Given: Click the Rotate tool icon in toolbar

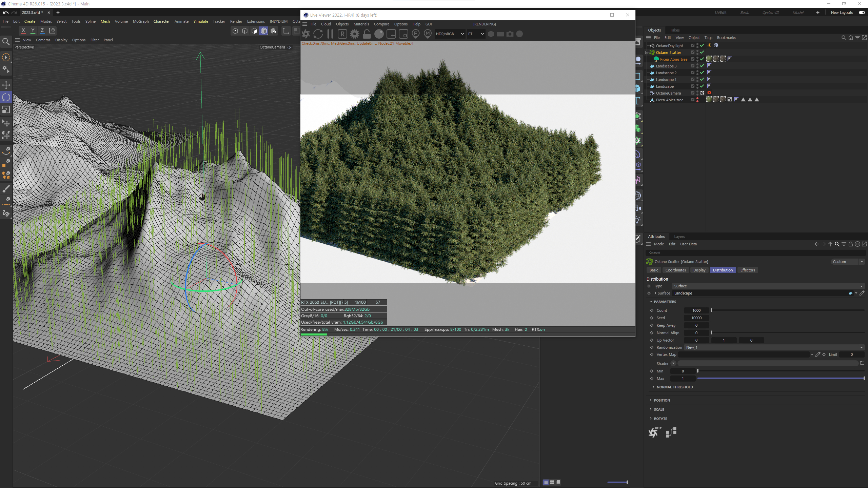Looking at the screenshot, I should [x=6, y=97].
